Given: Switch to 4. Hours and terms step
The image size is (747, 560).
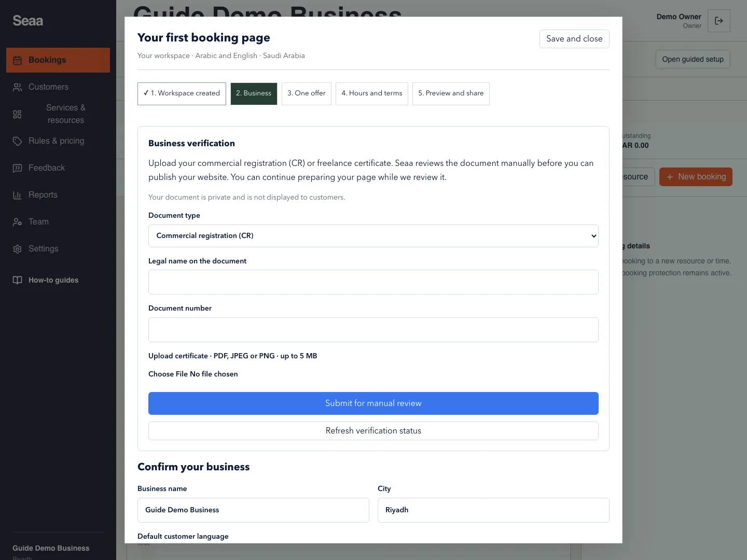Looking at the screenshot, I should pyautogui.click(x=372, y=93).
